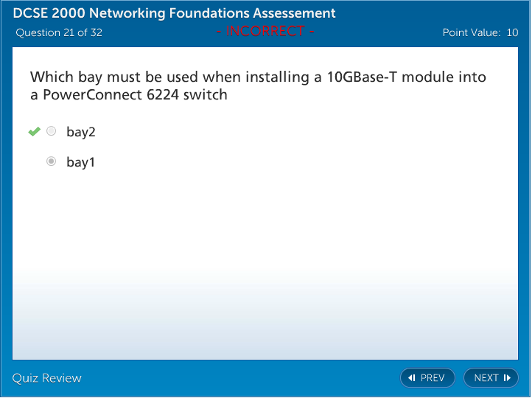Viewport: 532px width, 398px height.
Task: Click the Quiz Review label
Action: [x=47, y=378]
